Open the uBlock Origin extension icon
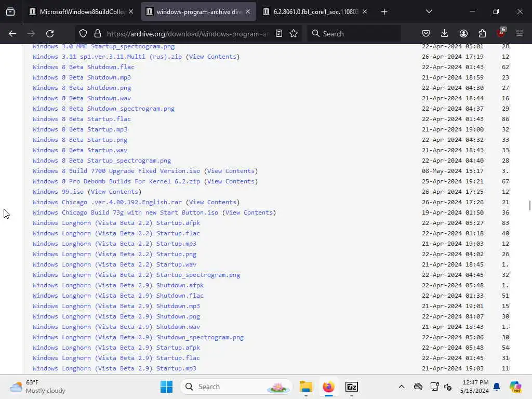This screenshot has height=399, width=532. coord(501,33)
